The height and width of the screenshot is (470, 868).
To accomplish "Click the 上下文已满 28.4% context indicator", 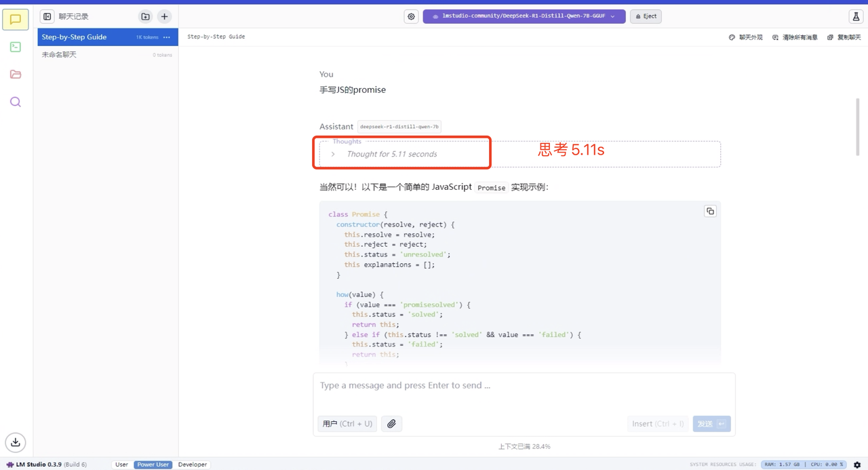I will coord(524,446).
